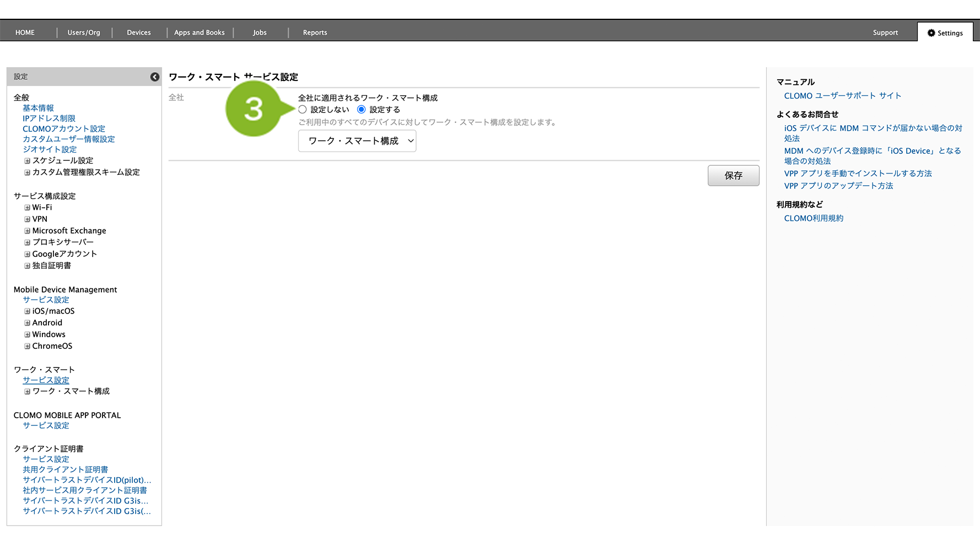
Task: Expand the Wi-Fi tree plus icon
Action: (x=27, y=208)
